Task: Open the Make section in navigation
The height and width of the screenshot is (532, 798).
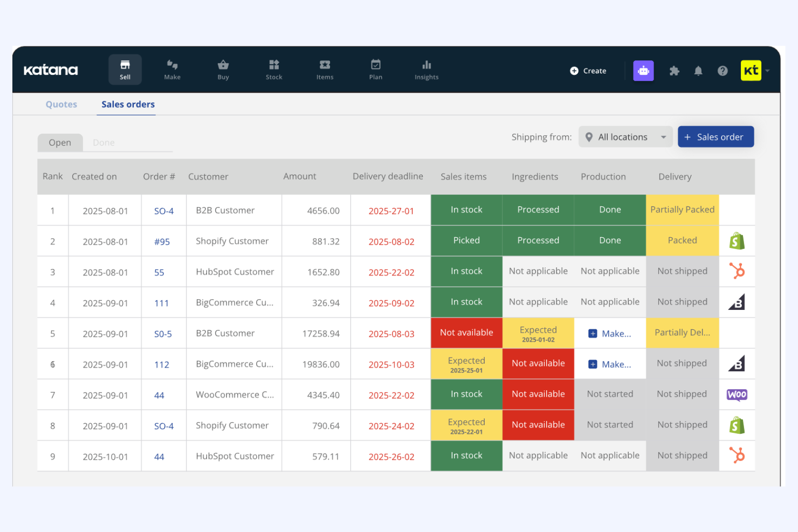Action: click(x=172, y=70)
